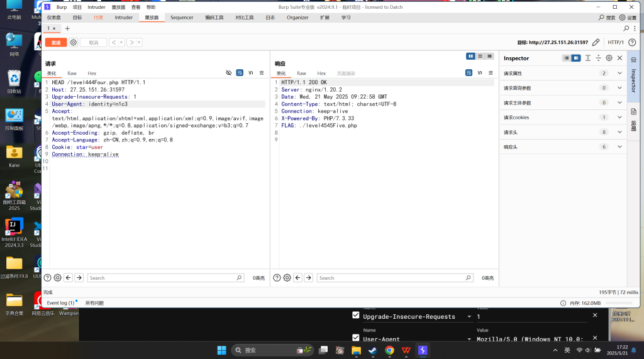
Task: Click the All issues (所有问题) link
Action: [94, 302]
